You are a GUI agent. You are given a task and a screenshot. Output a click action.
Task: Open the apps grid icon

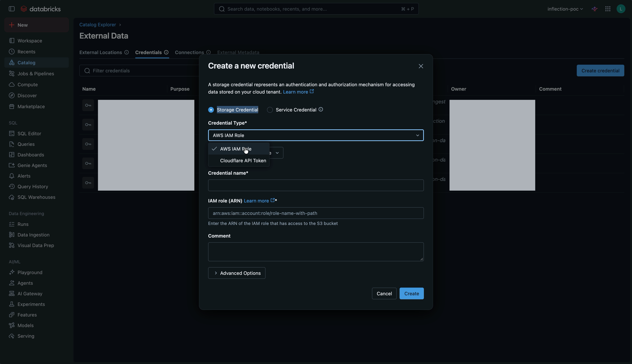click(x=608, y=9)
